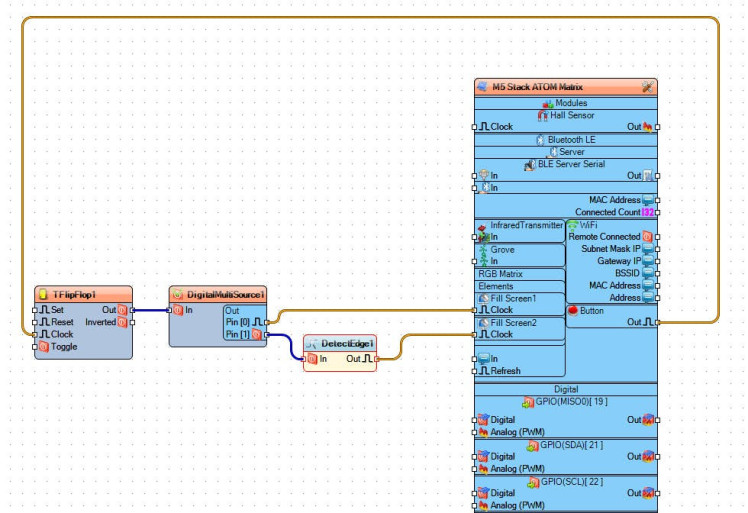The height and width of the screenshot is (513, 748).
Task: Click the red Button icon on the board
Action: (572, 310)
